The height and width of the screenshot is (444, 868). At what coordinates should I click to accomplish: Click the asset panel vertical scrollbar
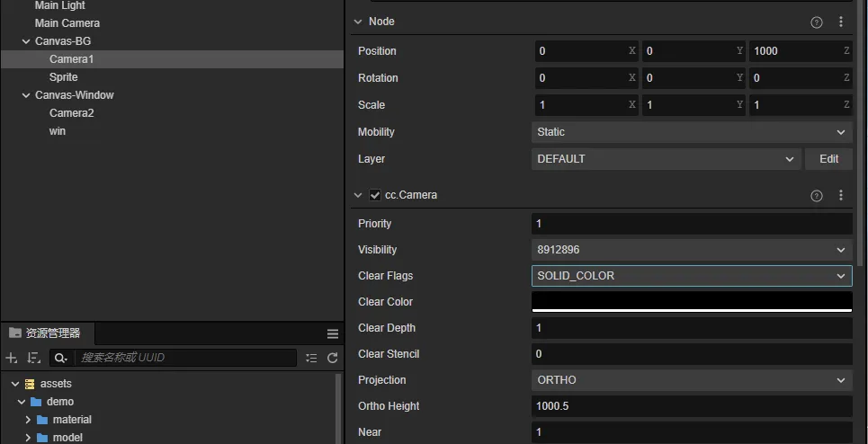click(338, 409)
